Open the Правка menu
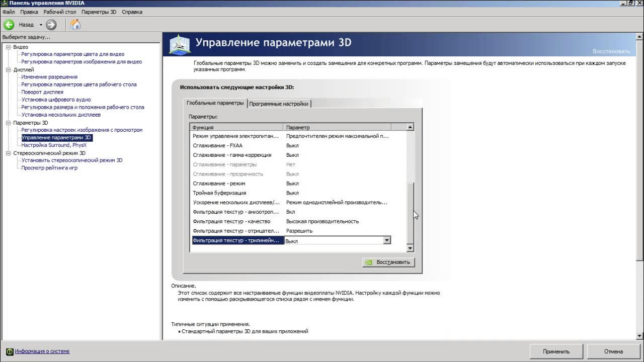 pyautogui.click(x=29, y=12)
